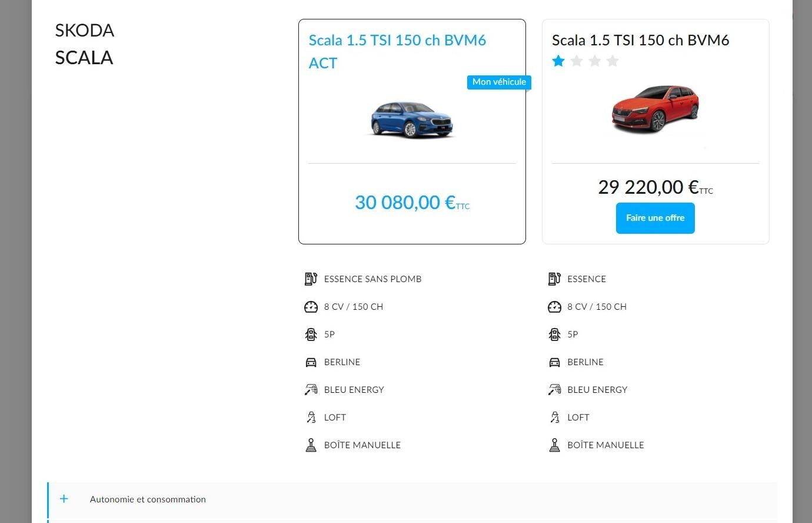Click the Mon véhicule badge
The width and height of the screenshot is (812, 523).
tap(499, 82)
